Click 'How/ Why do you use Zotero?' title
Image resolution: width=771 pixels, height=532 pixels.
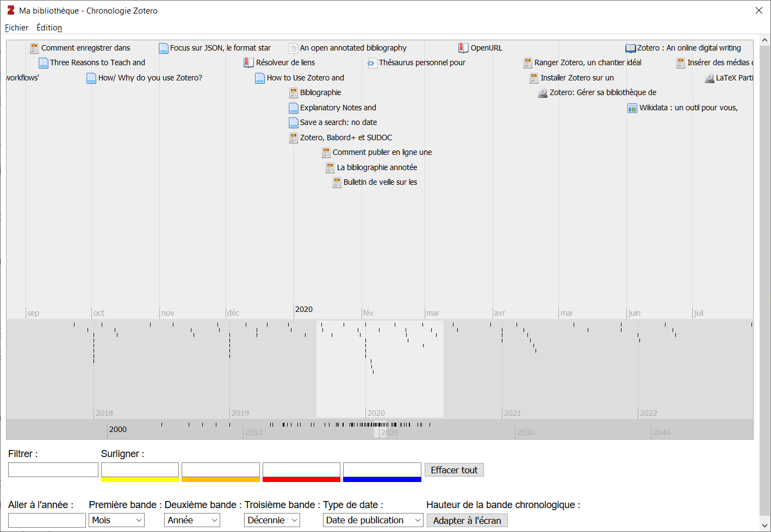pos(150,78)
